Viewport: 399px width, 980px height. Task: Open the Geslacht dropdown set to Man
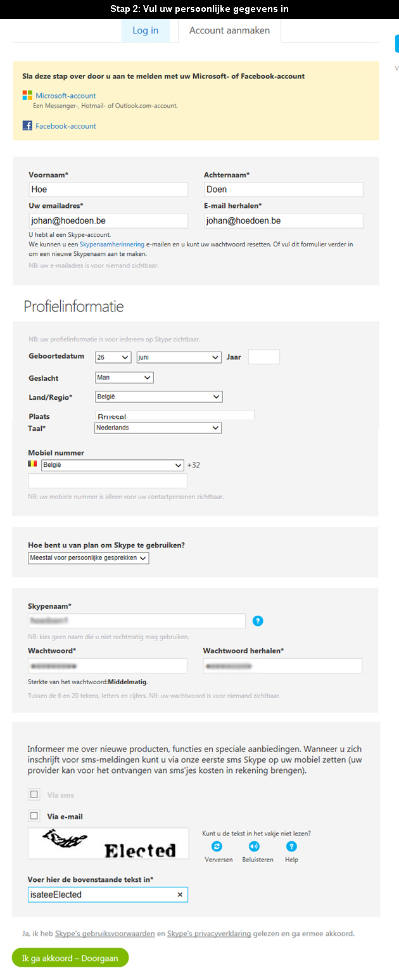[x=124, y=378]
